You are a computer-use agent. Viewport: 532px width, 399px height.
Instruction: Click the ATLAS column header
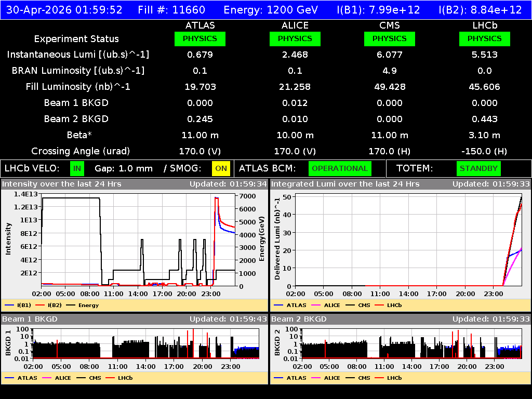pos(200,25)
